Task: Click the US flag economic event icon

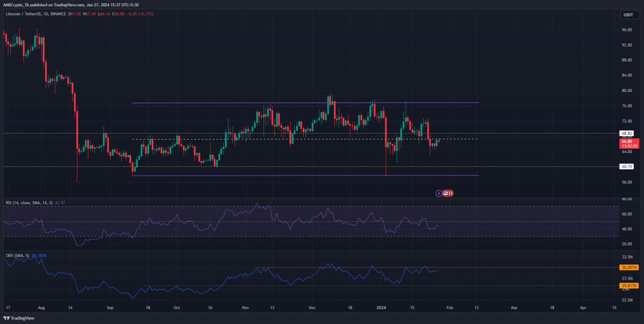Action: tap(447, 193)
